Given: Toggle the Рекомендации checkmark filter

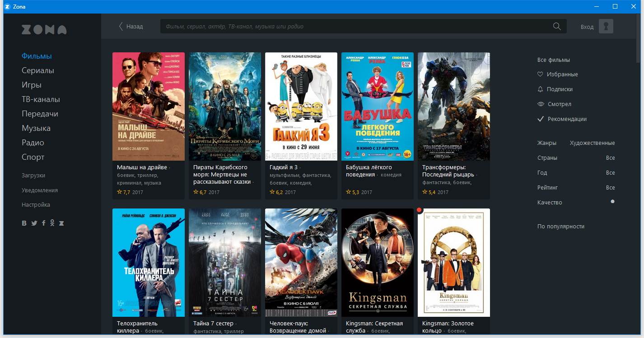Looking at the screenshot, I should click(540, 119).
